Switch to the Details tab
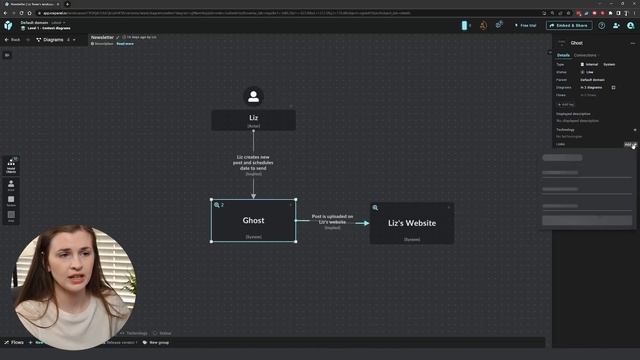This screenshot has width=640, height=360. pyautogui.click(x=563, y=55)
